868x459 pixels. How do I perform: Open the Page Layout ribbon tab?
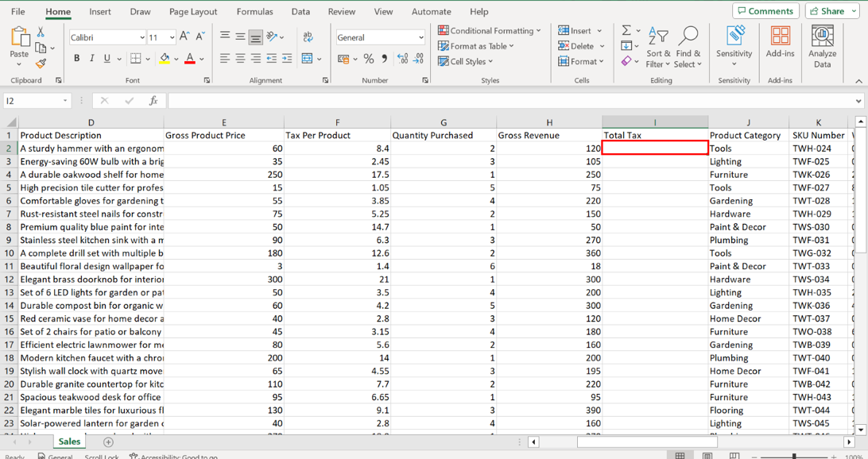click(x=193, y=12)
